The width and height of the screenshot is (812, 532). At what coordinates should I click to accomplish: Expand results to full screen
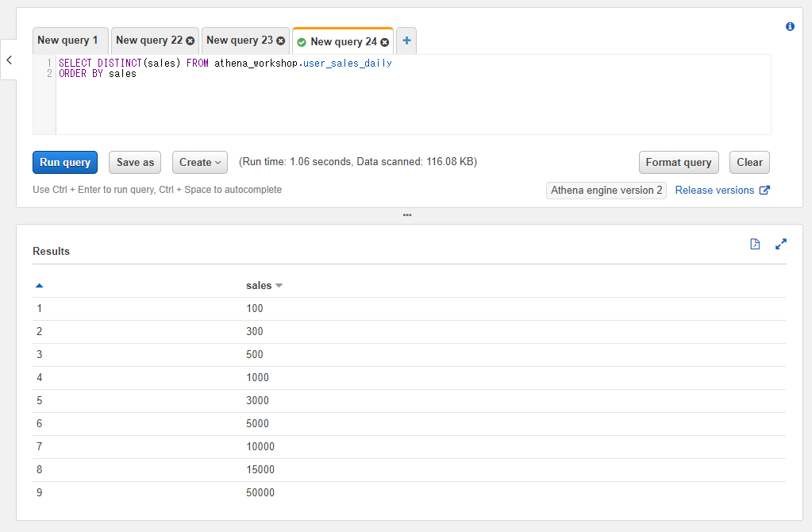click(x=781, y=244)
